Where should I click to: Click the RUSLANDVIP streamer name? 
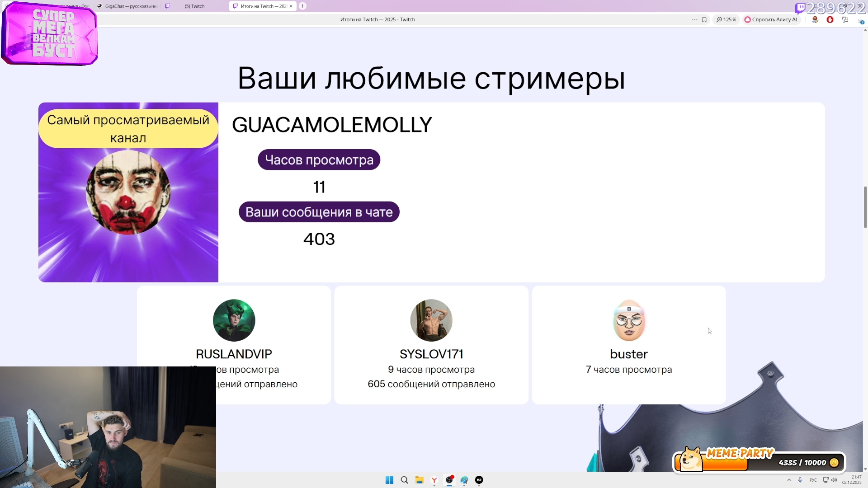pos(234,354)
